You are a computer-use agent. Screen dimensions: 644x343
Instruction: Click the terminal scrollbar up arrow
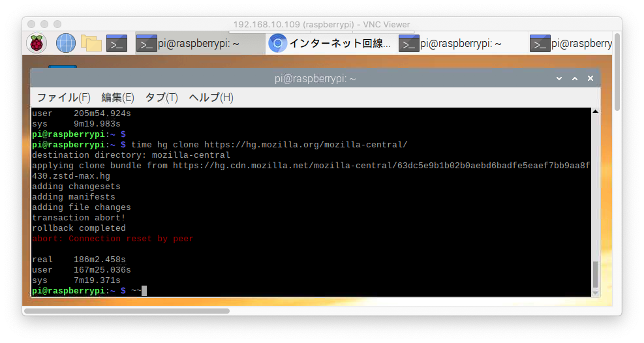coord(594,112)
